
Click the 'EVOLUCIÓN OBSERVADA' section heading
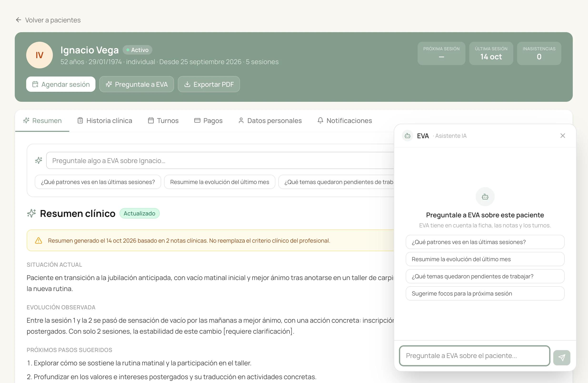(61, 307)
